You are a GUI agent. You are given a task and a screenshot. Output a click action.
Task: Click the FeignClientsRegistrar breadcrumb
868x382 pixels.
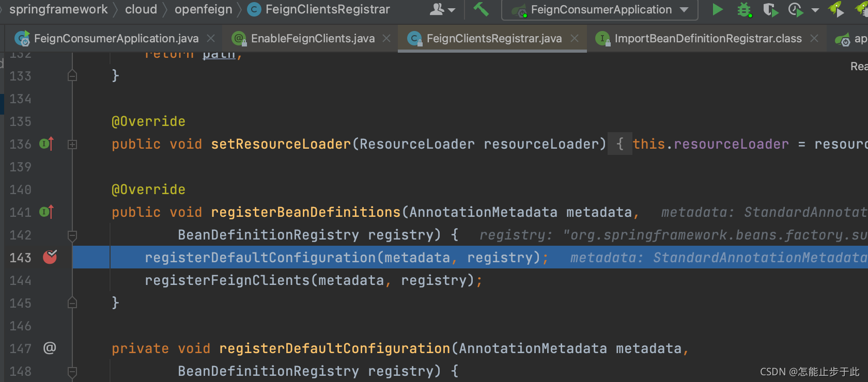(328, 9)
